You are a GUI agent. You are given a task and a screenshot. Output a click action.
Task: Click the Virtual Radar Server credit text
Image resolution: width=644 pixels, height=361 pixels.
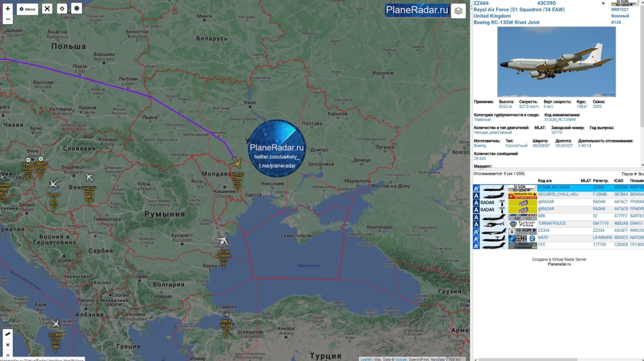(559, 260)
